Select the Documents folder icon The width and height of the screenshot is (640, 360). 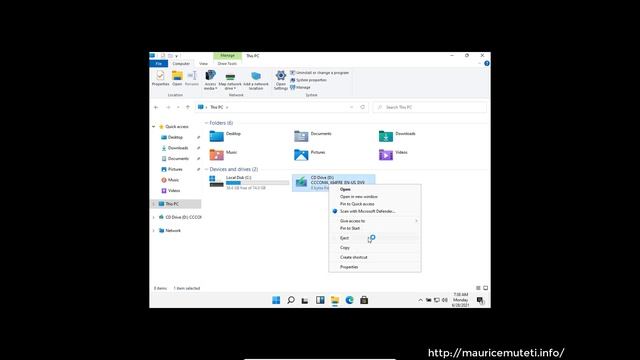click(x=301, y=136)
